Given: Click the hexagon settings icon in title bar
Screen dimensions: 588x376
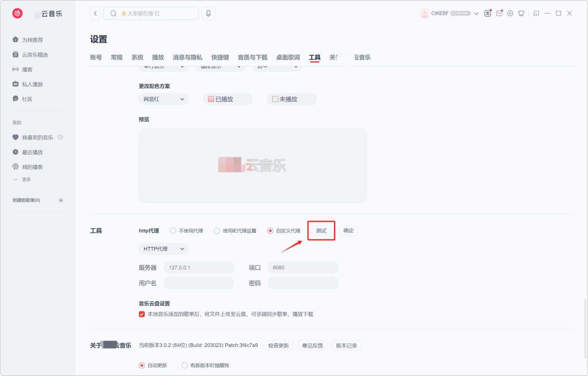Looking at the screenshot, I should [x=510, y=13].
